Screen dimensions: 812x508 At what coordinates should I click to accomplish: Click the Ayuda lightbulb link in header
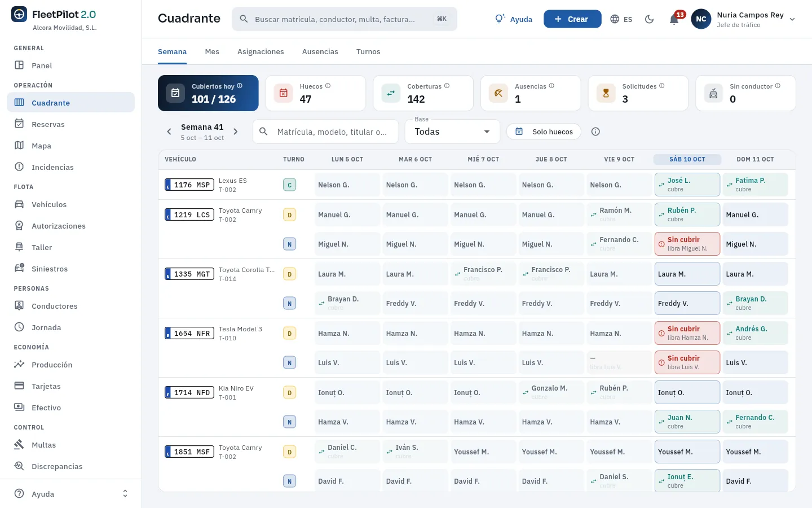click(x=514, y=19)
